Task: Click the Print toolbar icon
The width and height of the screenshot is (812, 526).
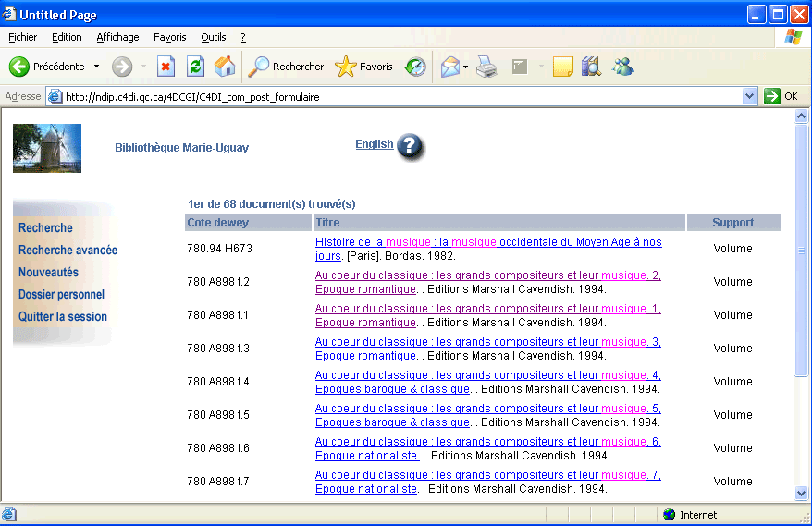Action: pos(486,67)
